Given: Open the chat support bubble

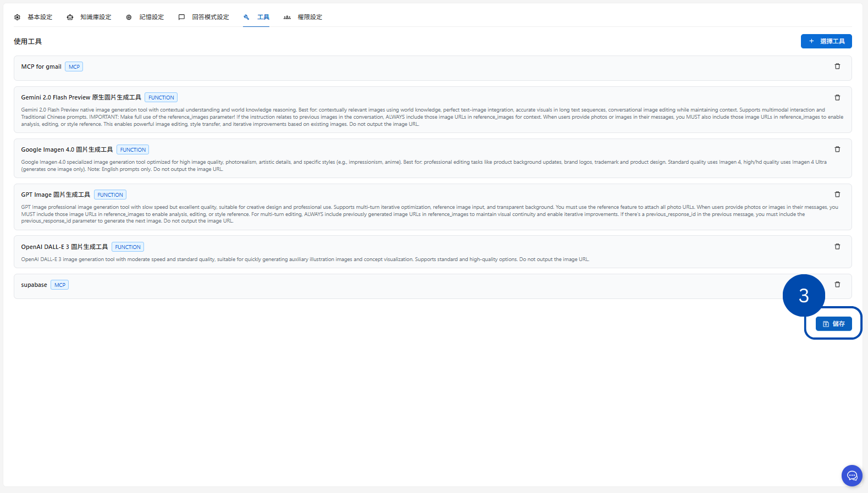Looking at the screenshot, I should (x=852, y=475).
